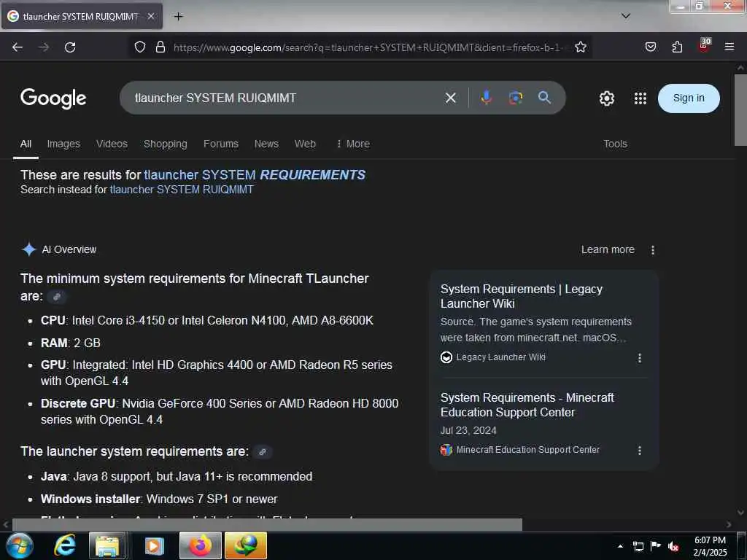Click the extension icon with badge 30
This screenshot has height=560, width=747.
704,45
